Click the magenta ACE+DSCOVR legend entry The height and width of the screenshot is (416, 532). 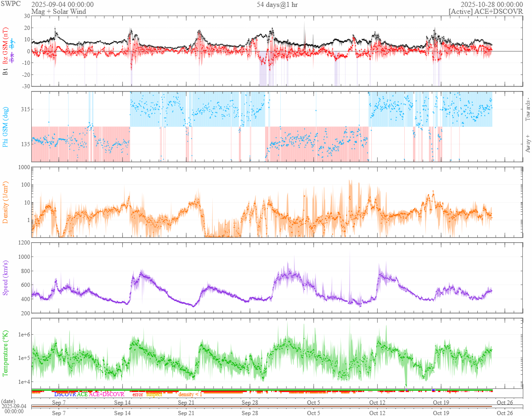pyautogui.click(x=107, y=394)
